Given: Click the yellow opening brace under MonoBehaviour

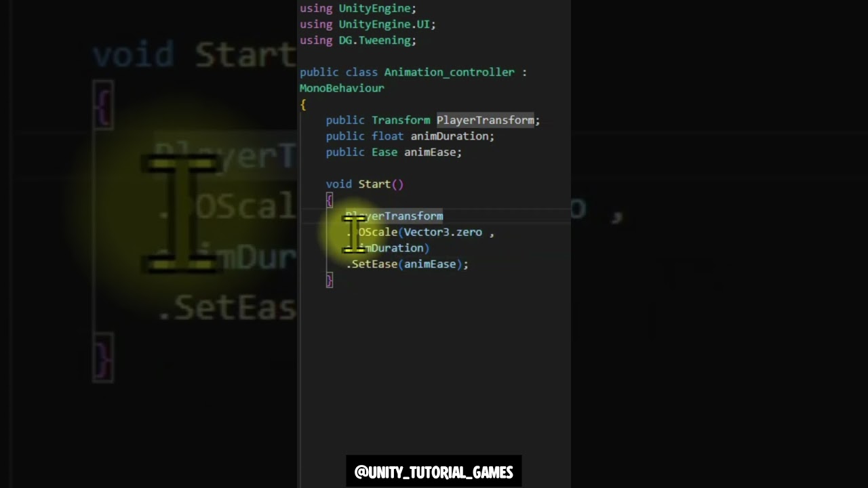Looking at the screenshot, I should (303, 104).
